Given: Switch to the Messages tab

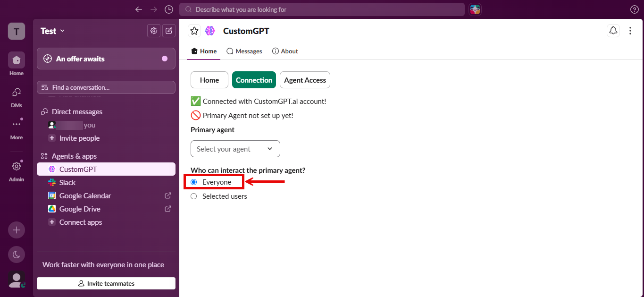Looking at the screenshot, I should pos(244,51).
